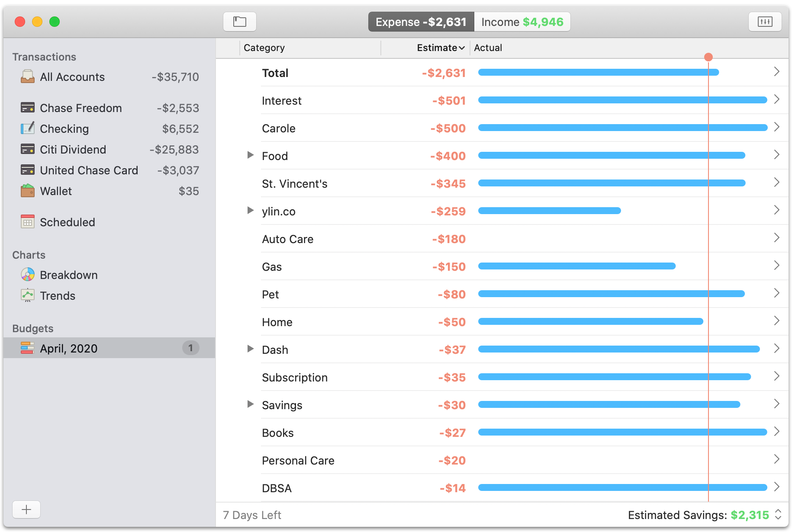The image size is (792, 532).
Task: Click the Scheduled calendar icon
Action: tap(28, 222)
